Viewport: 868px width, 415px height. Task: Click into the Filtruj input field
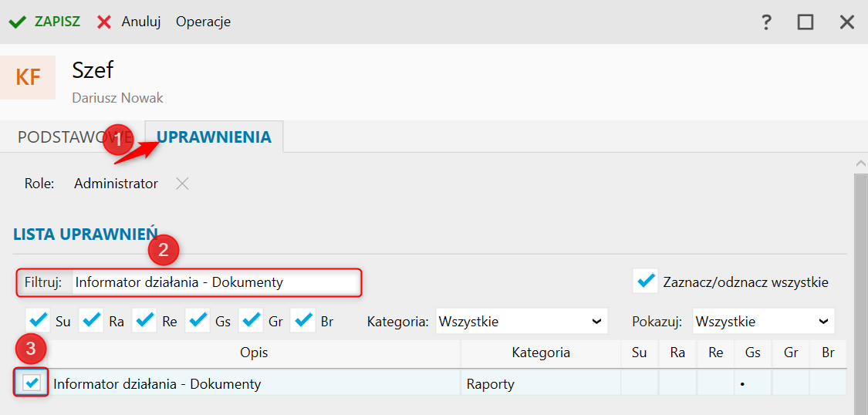(216, 283)
